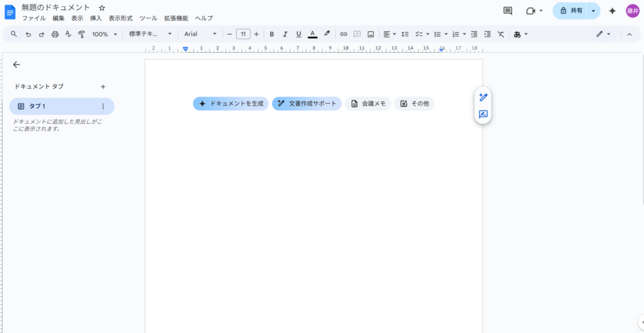644x333 pixels.
Task: Insert a checklist
Action: click(419, 34)
